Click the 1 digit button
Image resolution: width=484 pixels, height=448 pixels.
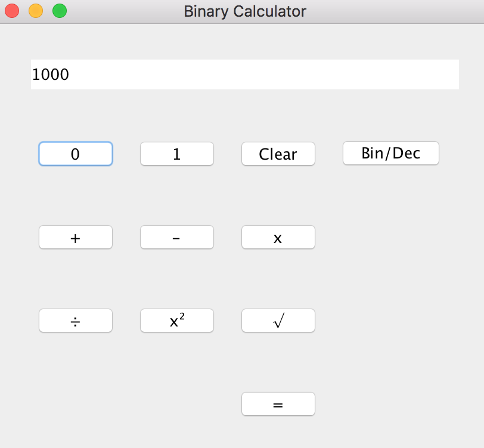tap(177, 154)
